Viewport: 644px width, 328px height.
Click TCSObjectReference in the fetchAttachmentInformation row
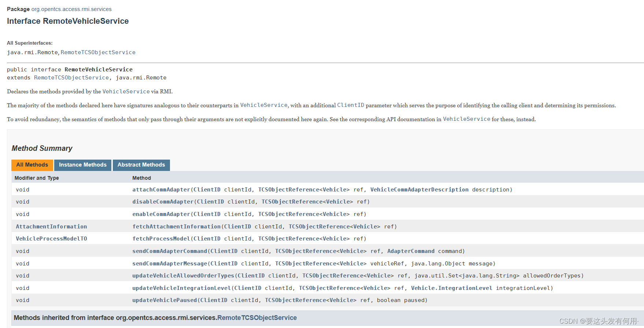tap(319, 227)
